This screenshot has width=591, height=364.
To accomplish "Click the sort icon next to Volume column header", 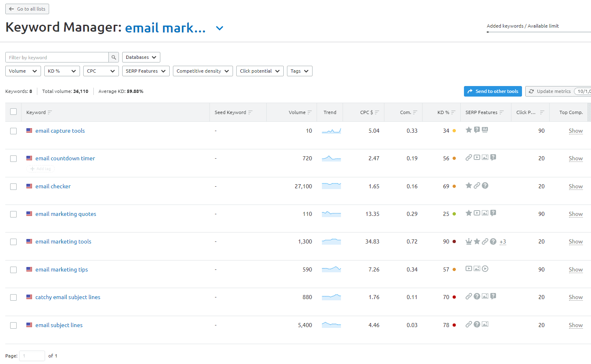I will 310,112.
